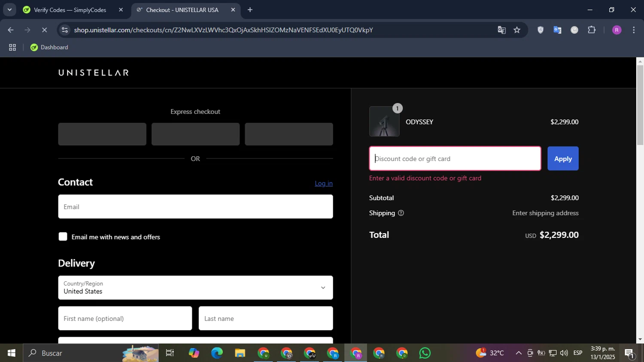644x362 pixels.
Task: Open the network status icon
Action: [553, 353]
